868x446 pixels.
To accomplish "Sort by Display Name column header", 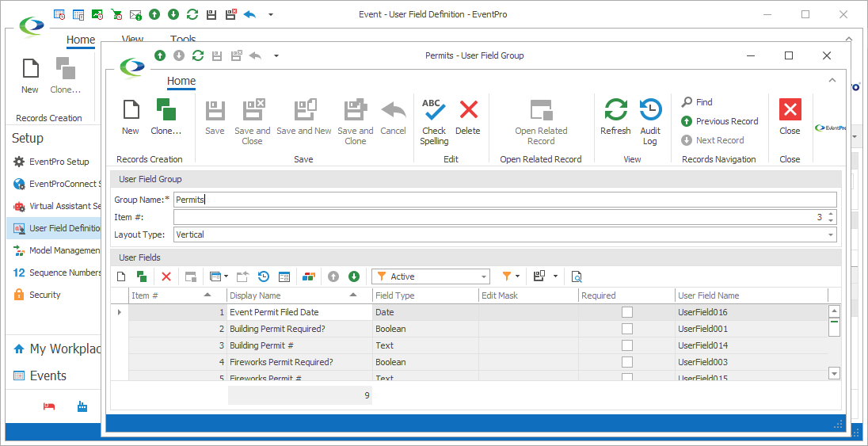I will 299,295.
